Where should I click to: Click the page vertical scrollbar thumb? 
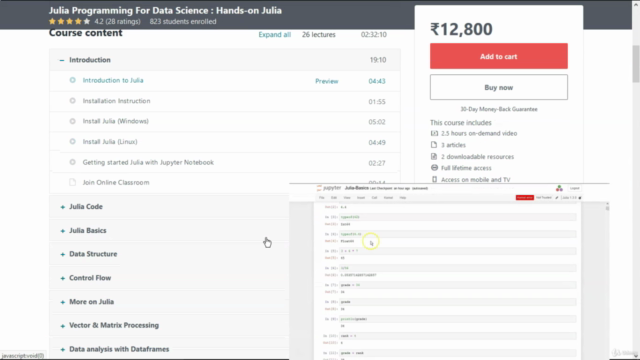[636, 63]
